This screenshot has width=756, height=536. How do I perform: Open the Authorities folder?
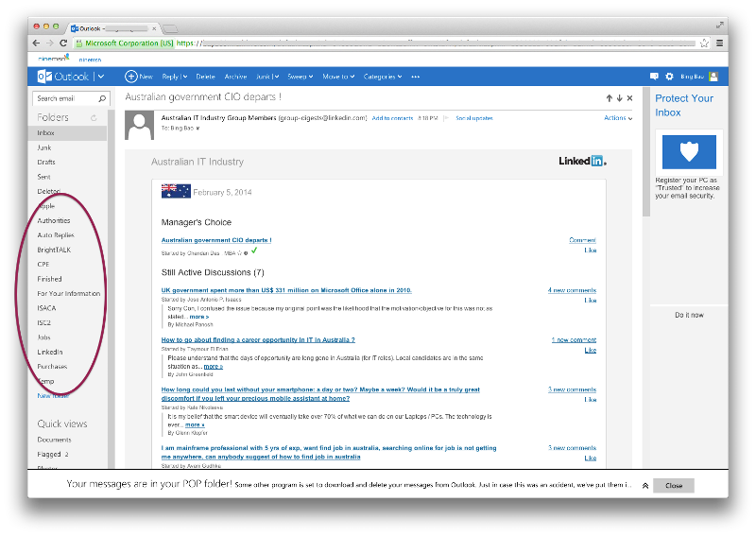pos(54,220)
